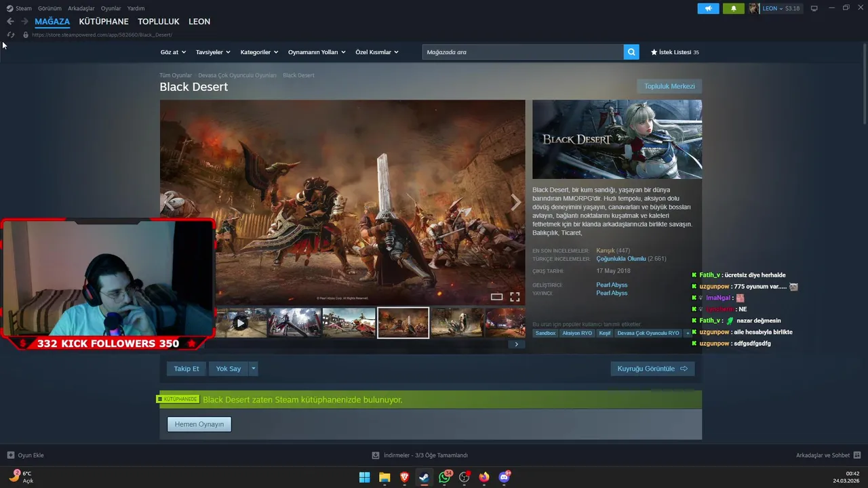Click the magnifier search button
The image size is (868, 488).
tap(631, 52)
